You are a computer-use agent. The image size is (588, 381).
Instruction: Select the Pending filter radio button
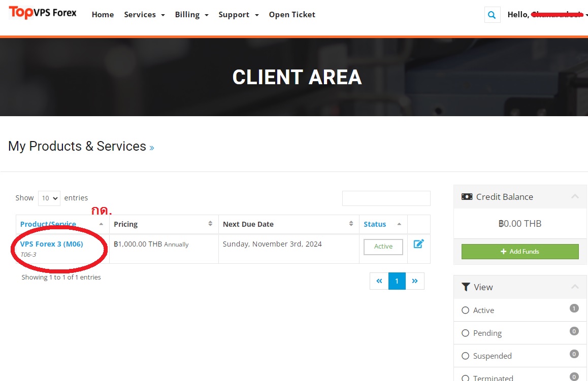[466, 333]
